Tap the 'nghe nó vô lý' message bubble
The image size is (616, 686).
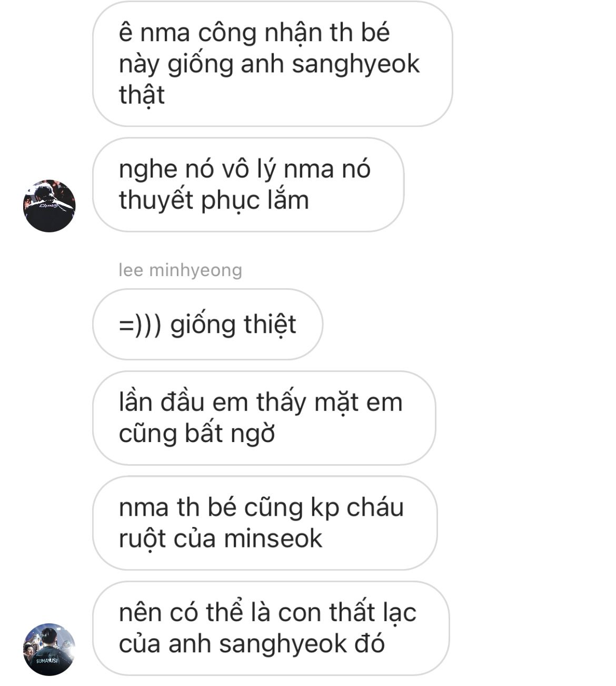pos(249,184)
